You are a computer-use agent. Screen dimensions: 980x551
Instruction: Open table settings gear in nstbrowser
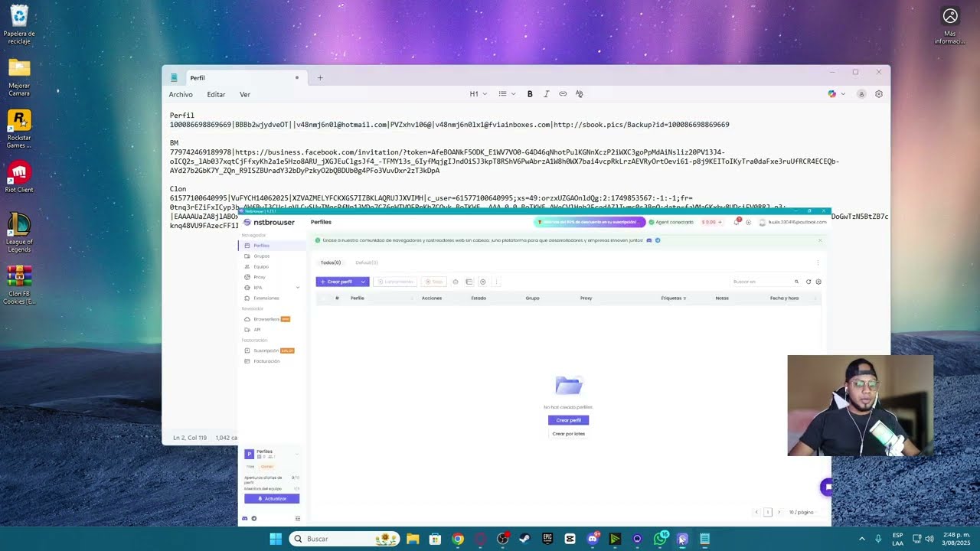coord(818,282)
